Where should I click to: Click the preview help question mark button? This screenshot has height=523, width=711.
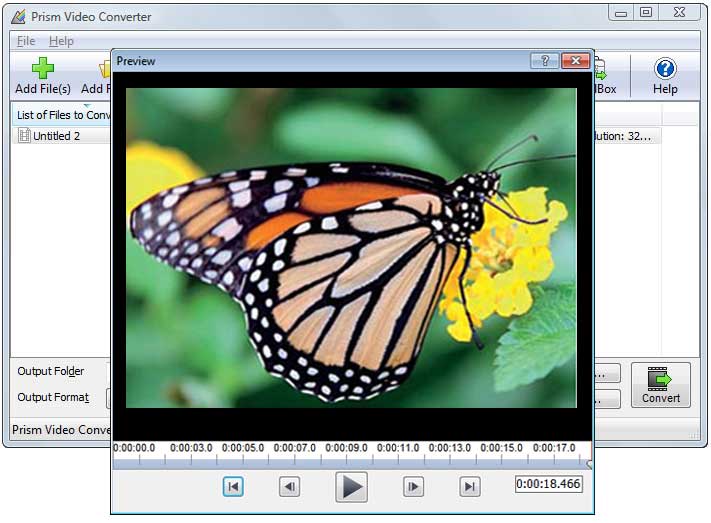click(544, 61)
